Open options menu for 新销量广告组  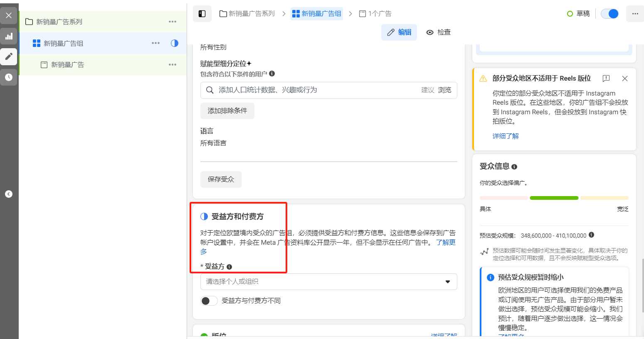point(155,43)
